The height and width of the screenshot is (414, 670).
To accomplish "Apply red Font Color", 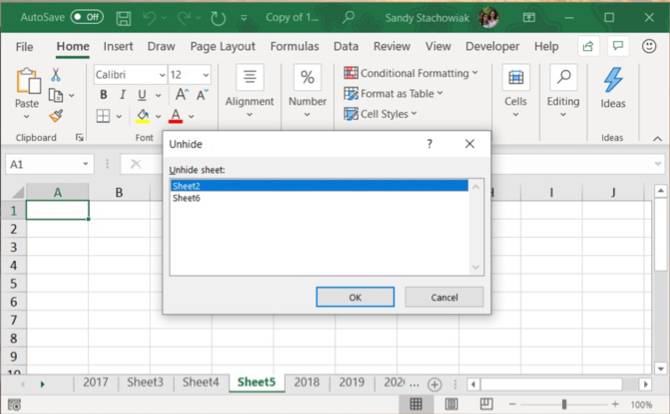I will [176, 116].
